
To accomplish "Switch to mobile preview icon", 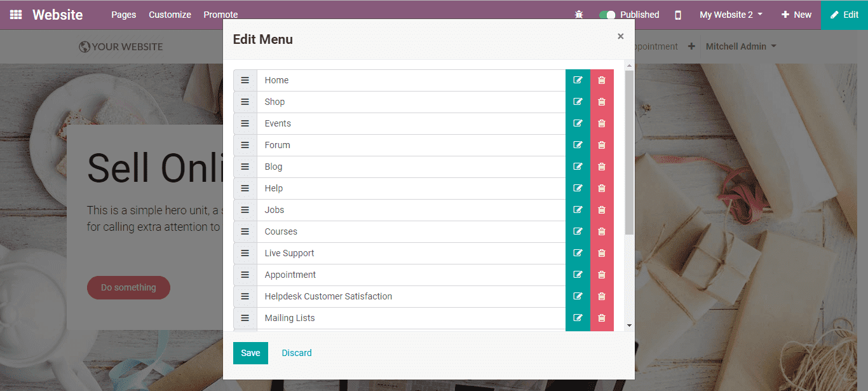I will click(678, 15).
